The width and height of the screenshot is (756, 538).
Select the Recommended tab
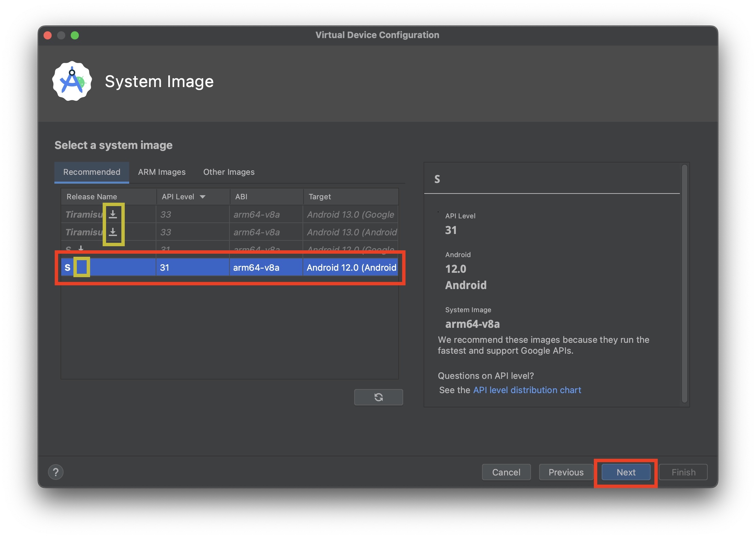[92, 172]
